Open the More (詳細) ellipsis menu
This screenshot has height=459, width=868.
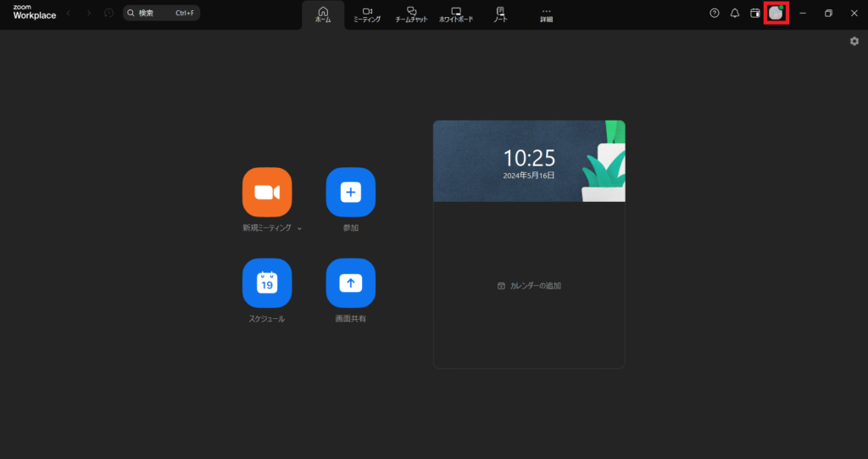(x=546, y=14)
